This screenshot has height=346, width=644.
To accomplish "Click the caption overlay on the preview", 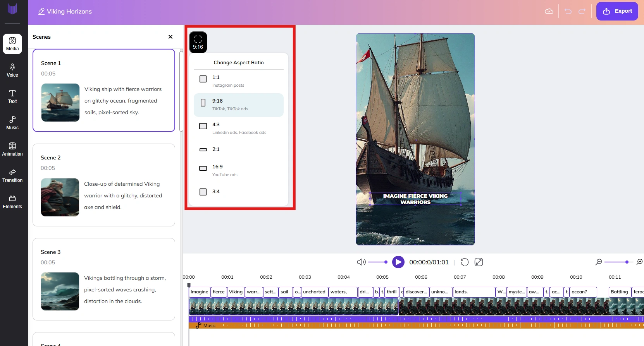I will tap(415, 199).
